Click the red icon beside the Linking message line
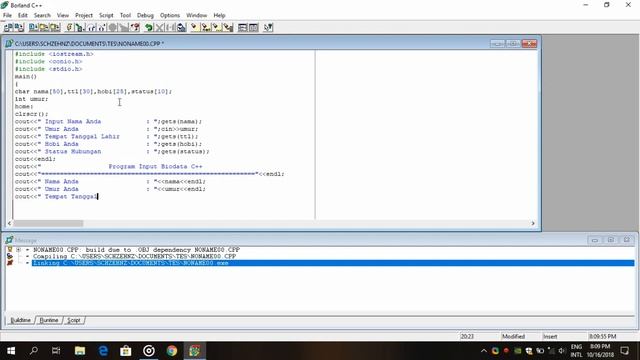The width and height of the screenshot is (640, 360). click(x=10, y=263)
